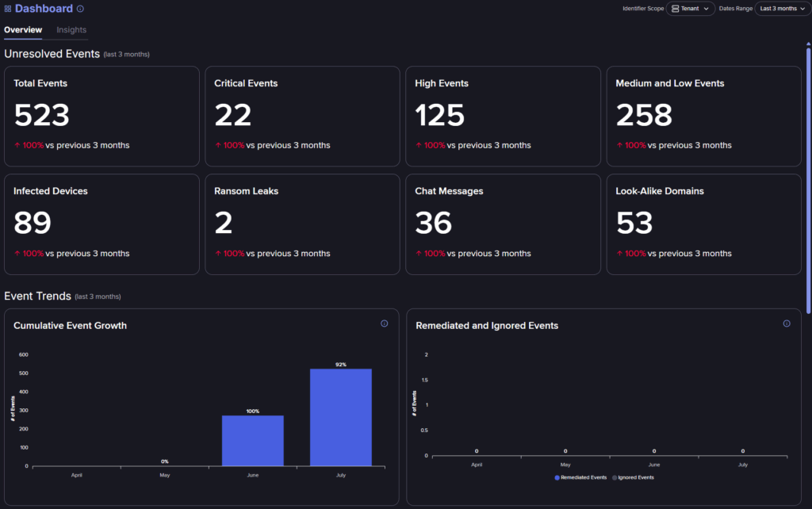Open info icon on Remediated and Ignored Events
The width and height of the screenshot is (812, 509).
[787, 323]
